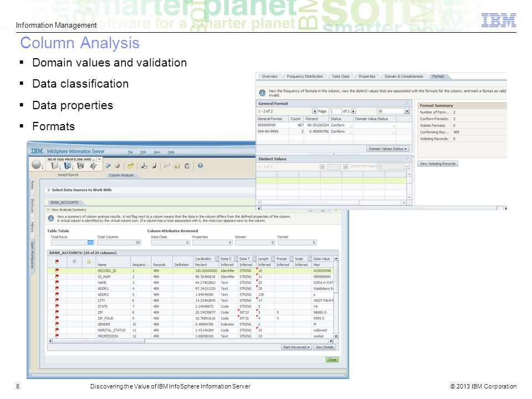Open Help via the blue question-mark icon
The image size is (532, 399).
(x=200, y=166)
